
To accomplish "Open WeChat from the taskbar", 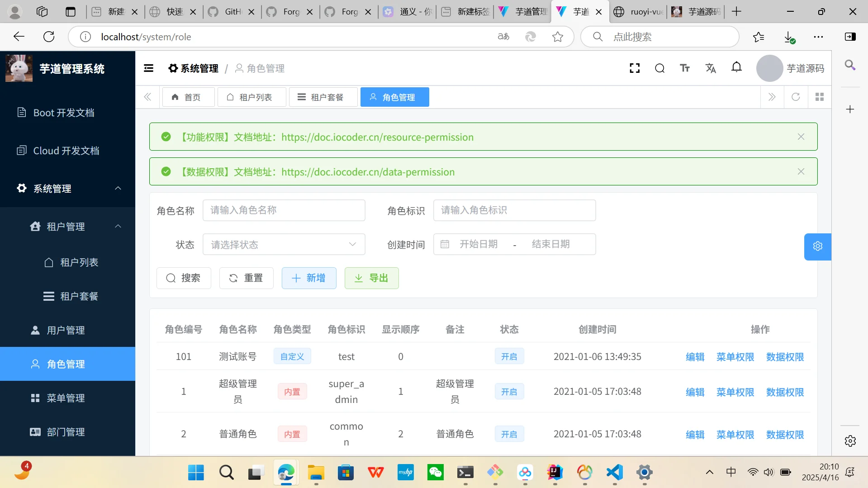I will 435,472.
